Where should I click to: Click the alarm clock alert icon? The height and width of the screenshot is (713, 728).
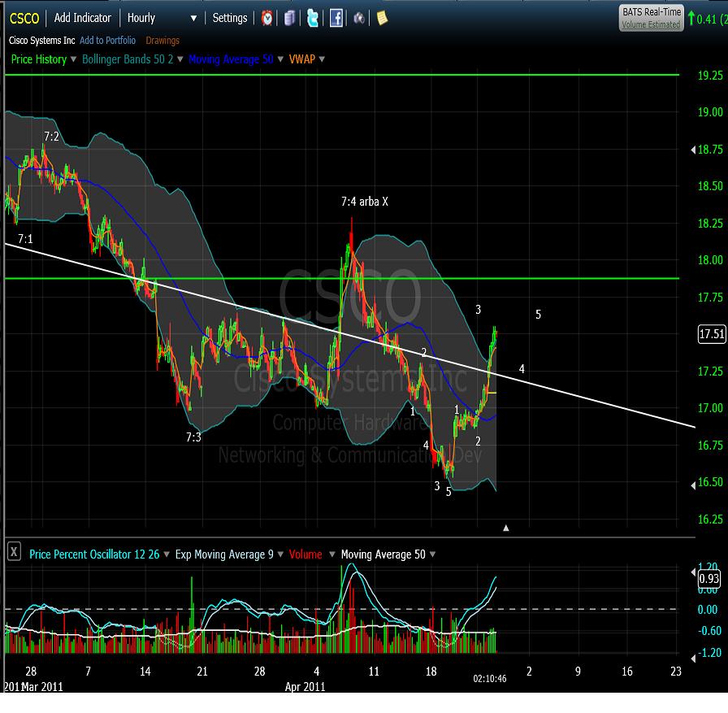(x=267, y=18)
